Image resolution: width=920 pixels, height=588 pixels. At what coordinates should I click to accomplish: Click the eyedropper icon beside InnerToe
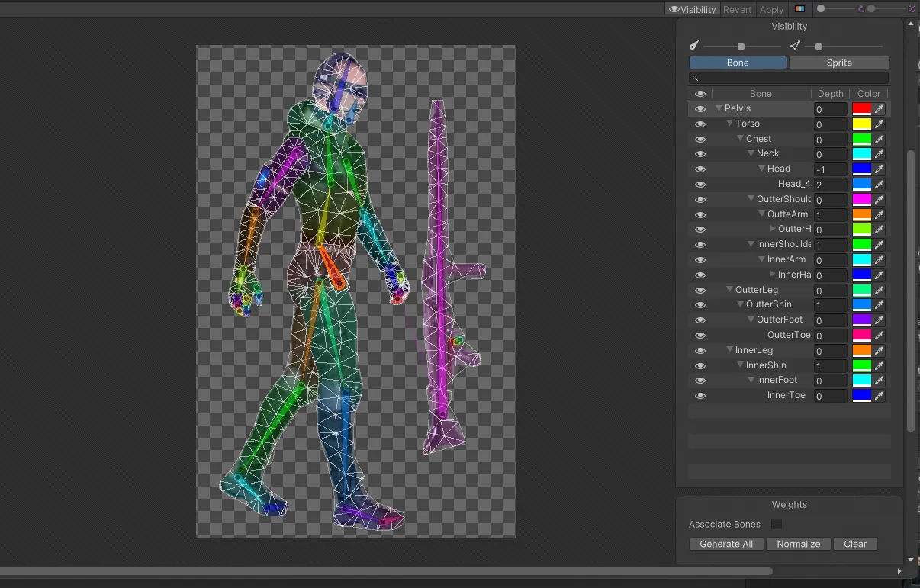pyautogui.click(x=879, y=396)
